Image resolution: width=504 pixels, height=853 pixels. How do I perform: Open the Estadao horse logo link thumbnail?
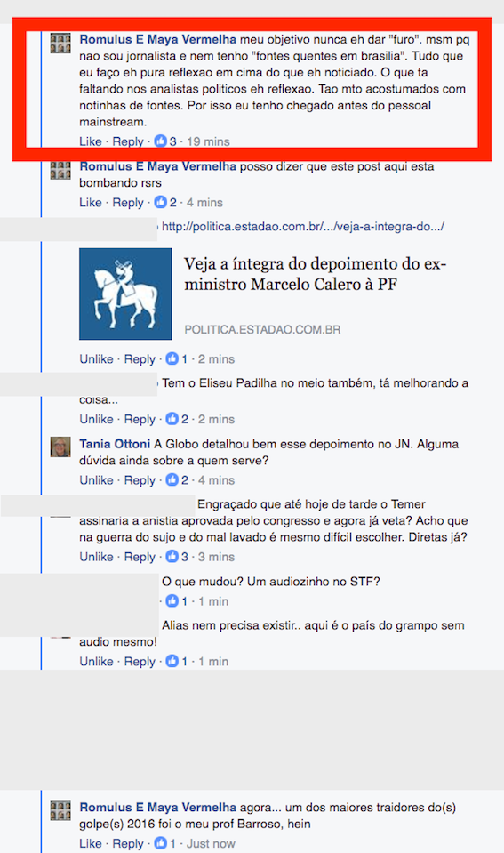point(125,294)
